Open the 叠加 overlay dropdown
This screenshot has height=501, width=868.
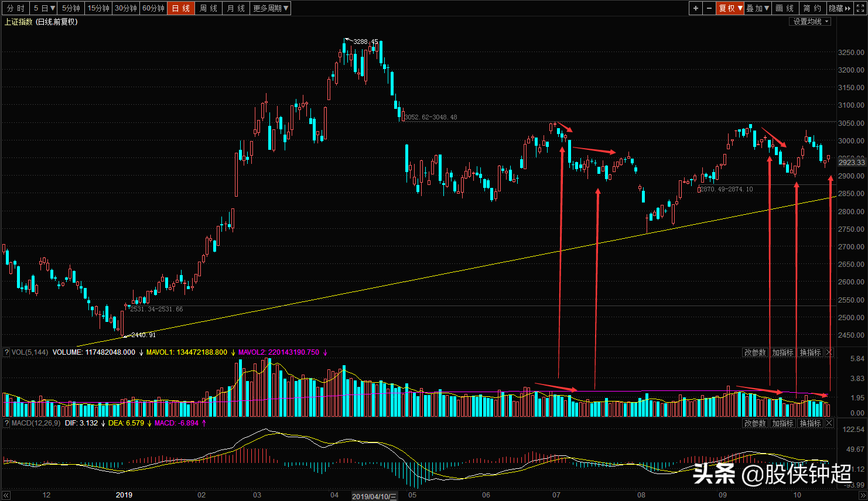(x=758, y=8)
